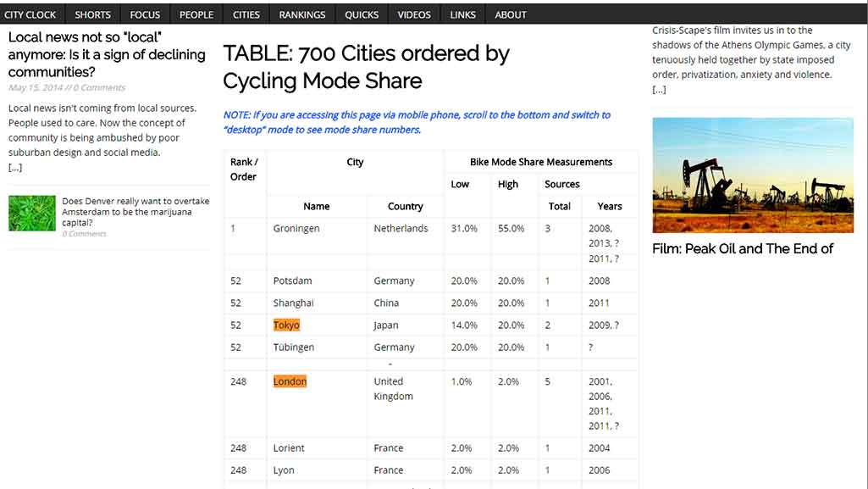Click the Country column header

pos(406,206)
